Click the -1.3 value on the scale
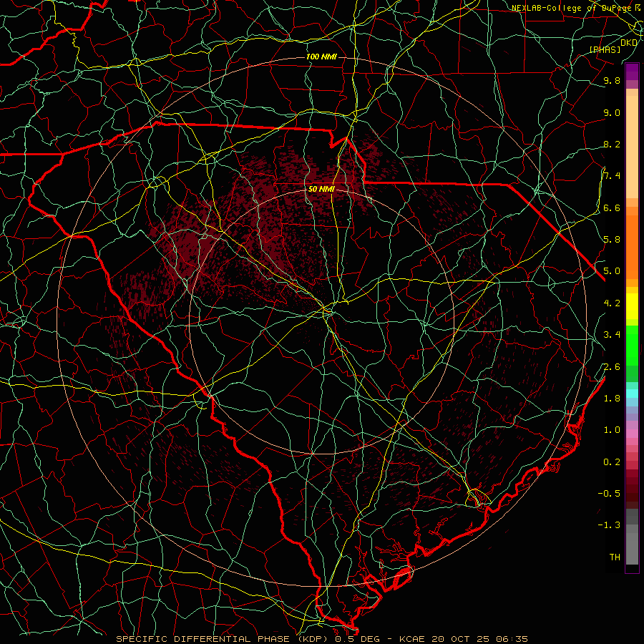 pyautogui.click(x=609, y=525)
